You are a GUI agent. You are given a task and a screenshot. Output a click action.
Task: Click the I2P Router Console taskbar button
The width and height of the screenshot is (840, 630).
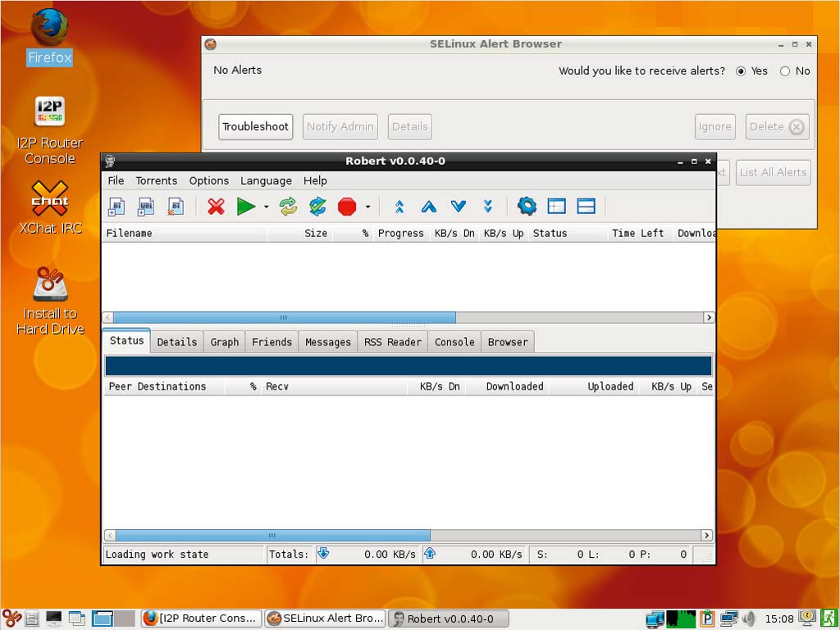point(202,619)
